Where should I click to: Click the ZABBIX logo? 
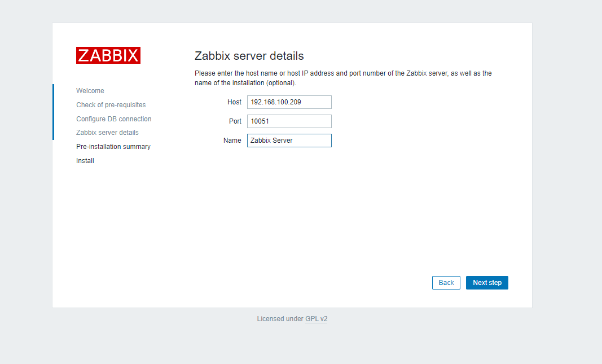coord(108,55)
